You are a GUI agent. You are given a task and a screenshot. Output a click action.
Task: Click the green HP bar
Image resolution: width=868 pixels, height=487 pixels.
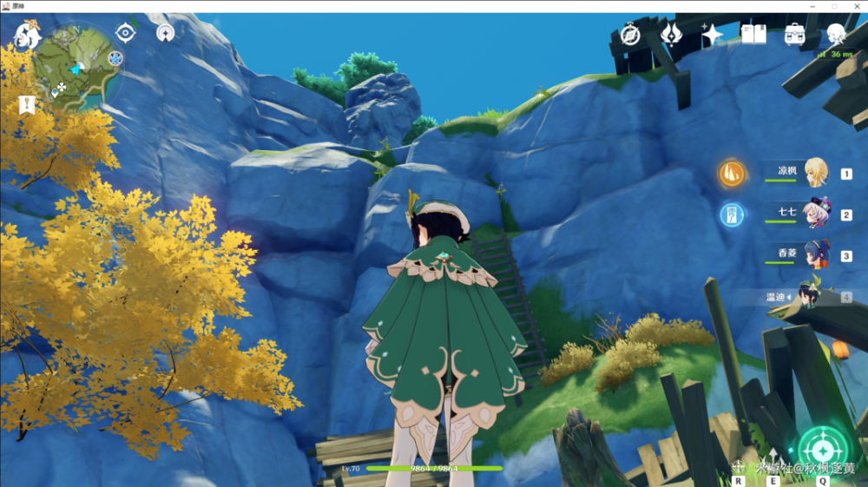[x=434, y=468]
